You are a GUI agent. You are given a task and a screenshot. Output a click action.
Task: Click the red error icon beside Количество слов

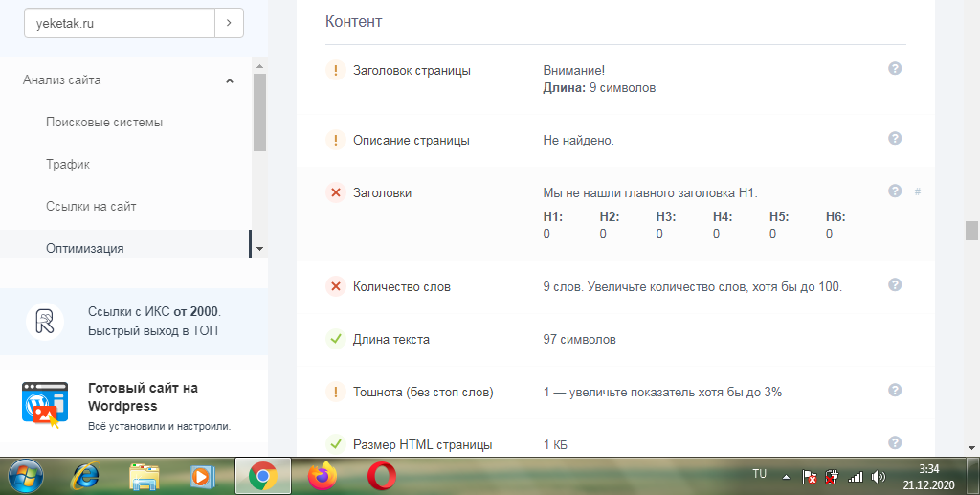point(336,286)
